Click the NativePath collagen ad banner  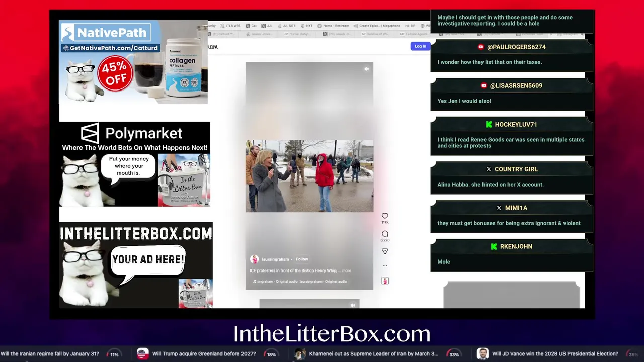133,62
